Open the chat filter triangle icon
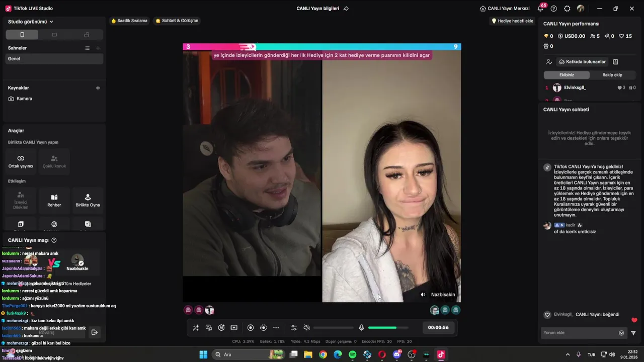 click(633, 333)
